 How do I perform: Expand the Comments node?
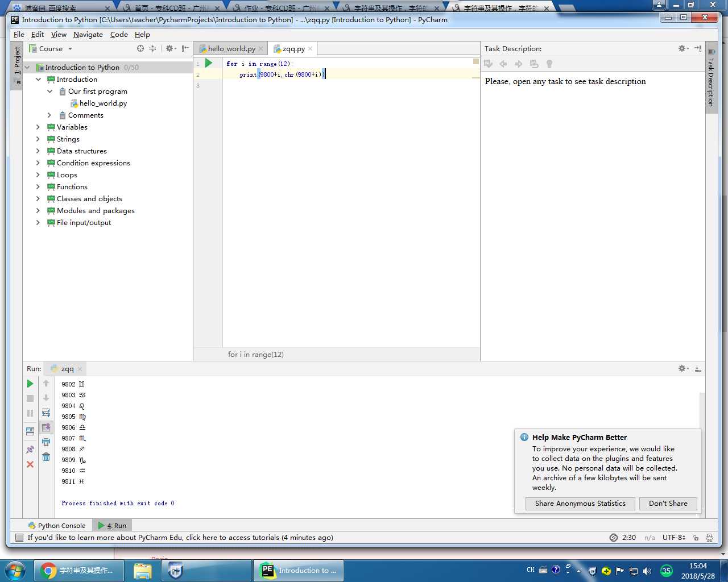point(49,115)
